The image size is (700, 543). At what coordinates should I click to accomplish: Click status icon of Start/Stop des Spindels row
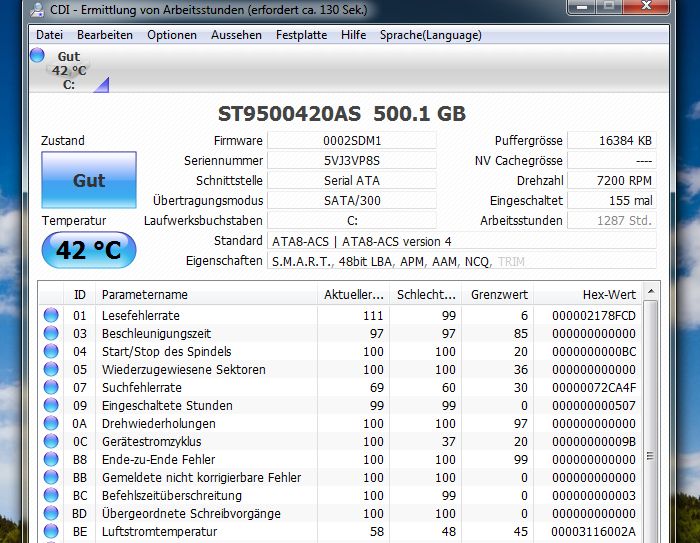pyautogui.click(x=51, y=351)
